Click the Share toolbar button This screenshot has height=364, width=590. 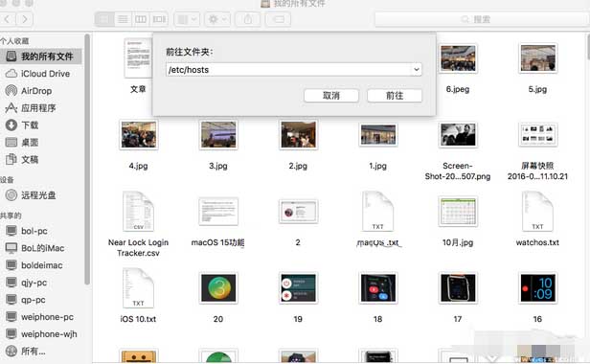[x=248, y=19]
